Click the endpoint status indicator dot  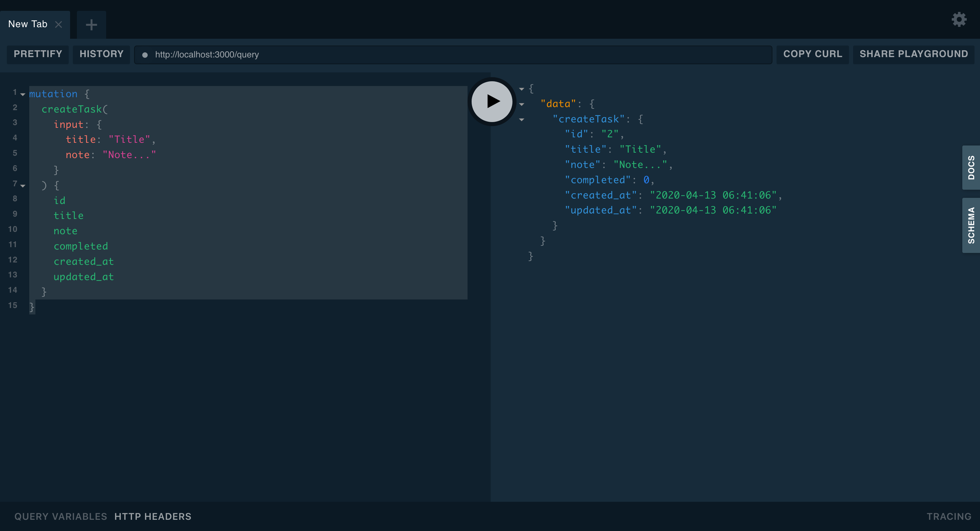(145, 55)
